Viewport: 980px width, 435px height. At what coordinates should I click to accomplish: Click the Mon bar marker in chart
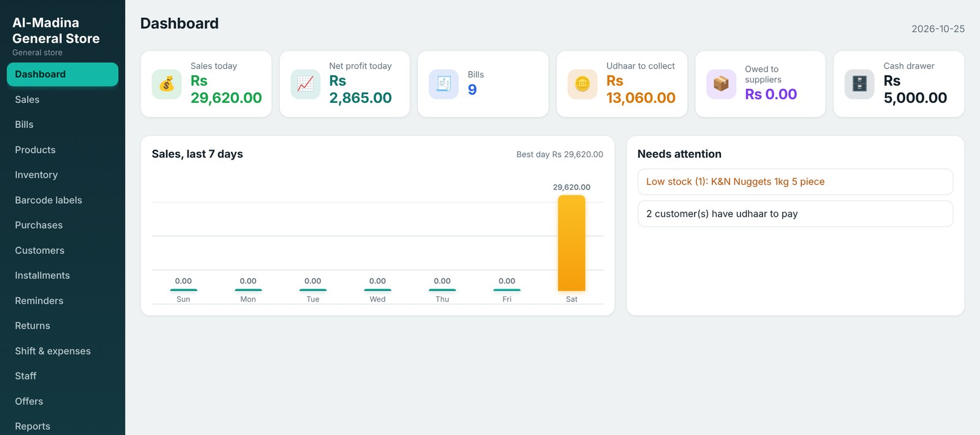(x=248, y=289)
